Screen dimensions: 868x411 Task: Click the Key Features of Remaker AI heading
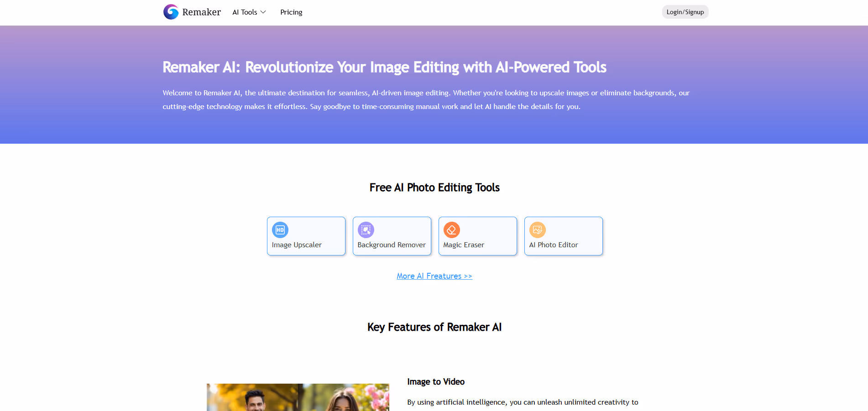pos(434,327)
